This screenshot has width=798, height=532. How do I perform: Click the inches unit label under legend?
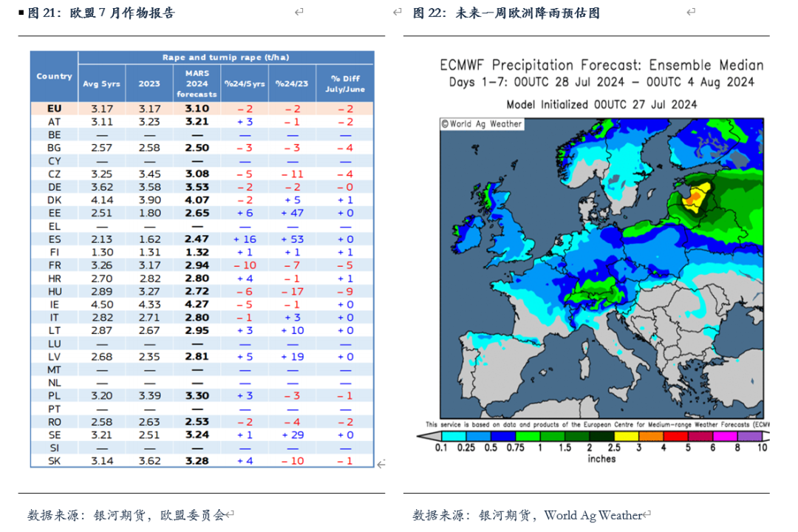[601, 458]
